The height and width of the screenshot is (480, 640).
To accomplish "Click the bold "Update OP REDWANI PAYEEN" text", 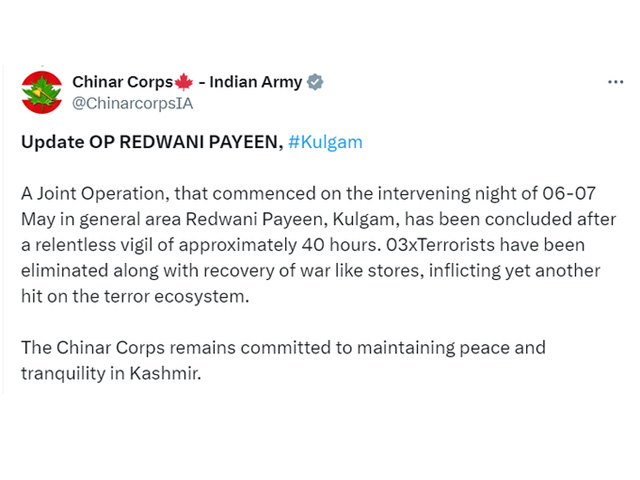I will pyautogui.click(x=152, y=142).
